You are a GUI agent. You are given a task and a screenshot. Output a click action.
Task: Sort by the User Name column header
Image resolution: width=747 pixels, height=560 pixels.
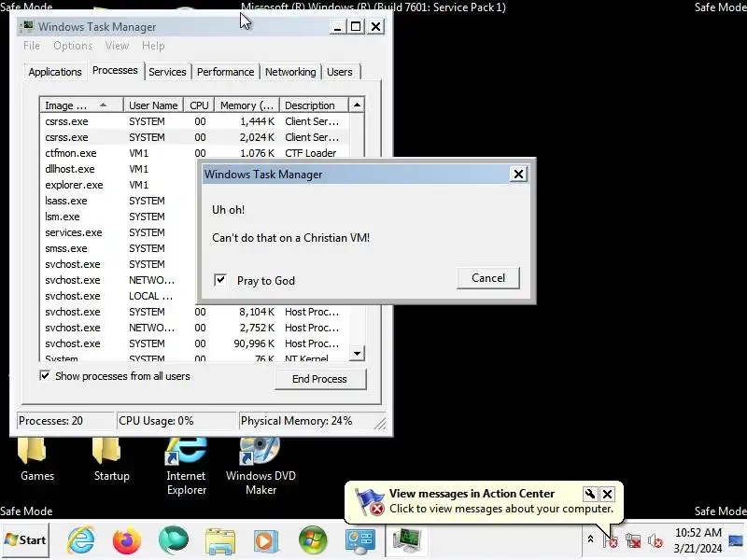coord(153,105)
